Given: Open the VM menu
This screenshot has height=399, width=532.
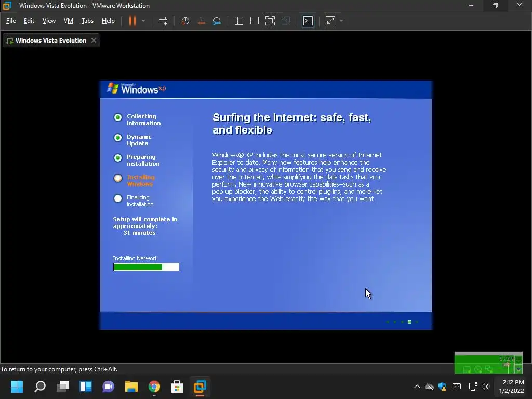Looking at the screenshot, I should click(69, 21).
